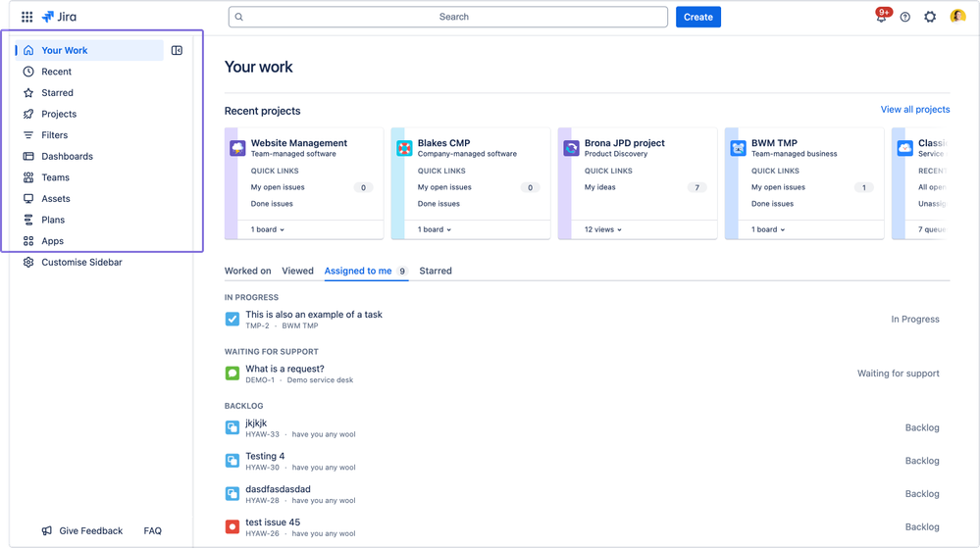
Task: Click the task icon for TMP-2
Action: (x=232, y=320)
